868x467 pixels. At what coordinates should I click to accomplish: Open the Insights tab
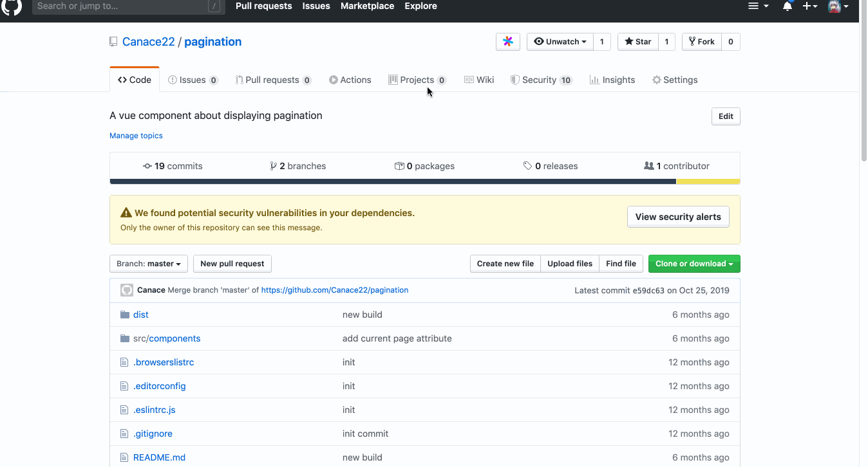coord(612,80)
